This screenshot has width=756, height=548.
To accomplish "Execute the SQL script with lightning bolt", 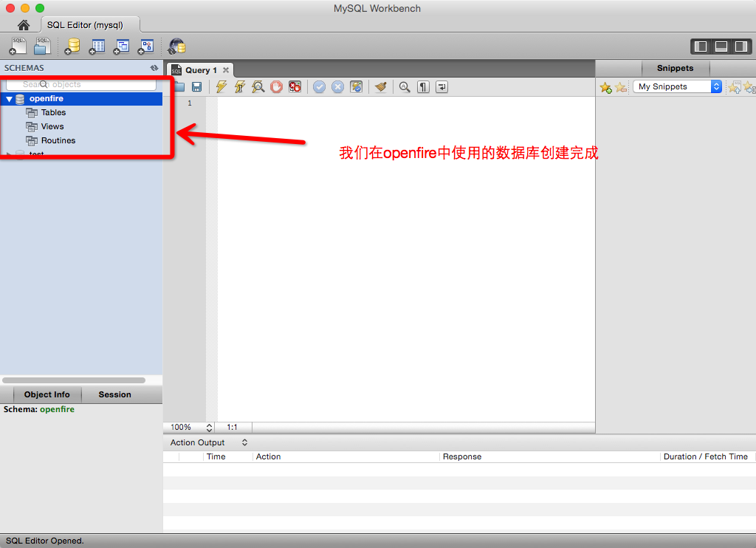I will click(221, 87).
